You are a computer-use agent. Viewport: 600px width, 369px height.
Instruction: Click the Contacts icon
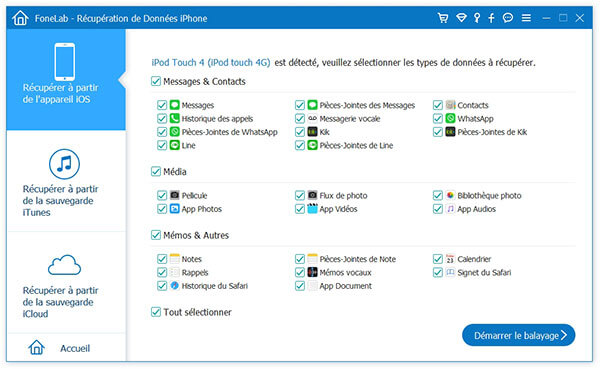450,105
